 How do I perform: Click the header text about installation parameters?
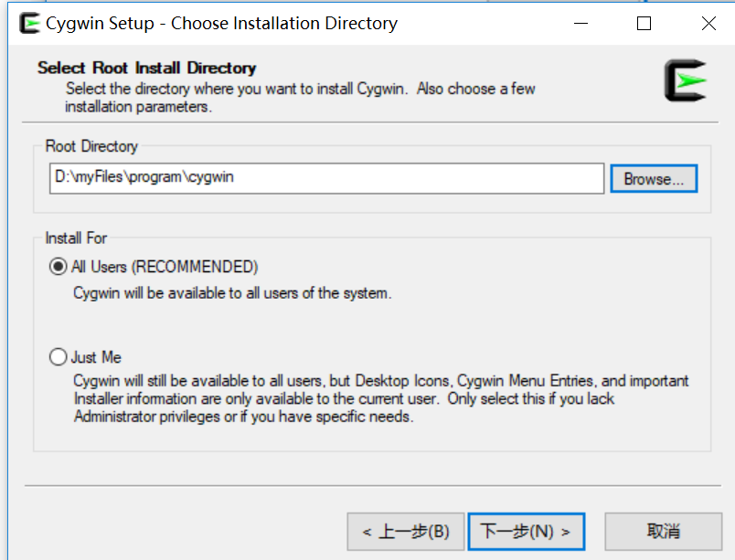[x=300, y=98]
